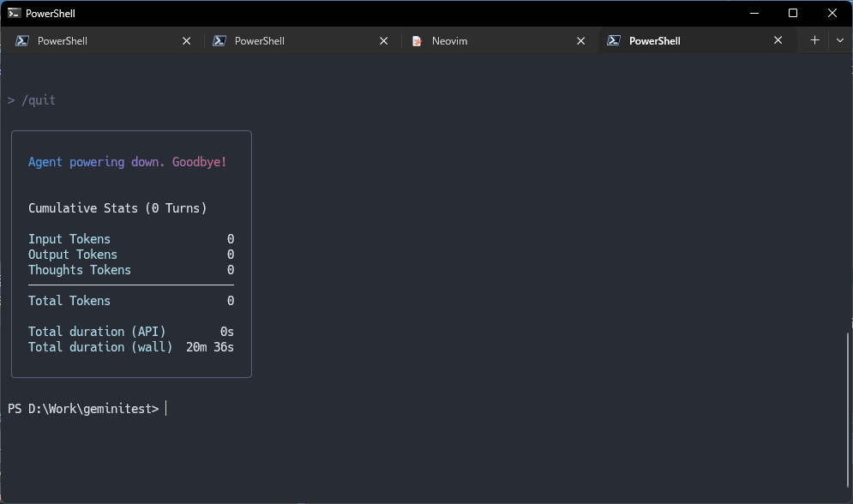Click the PowerShell icon on the first tab
The image size is (853, 504).
tap(22, 41)
